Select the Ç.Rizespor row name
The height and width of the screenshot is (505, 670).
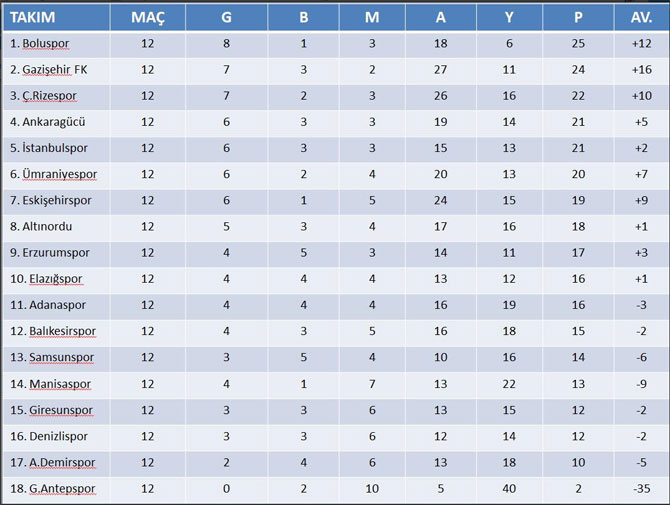pyautogui.click(x=56, y=96)
